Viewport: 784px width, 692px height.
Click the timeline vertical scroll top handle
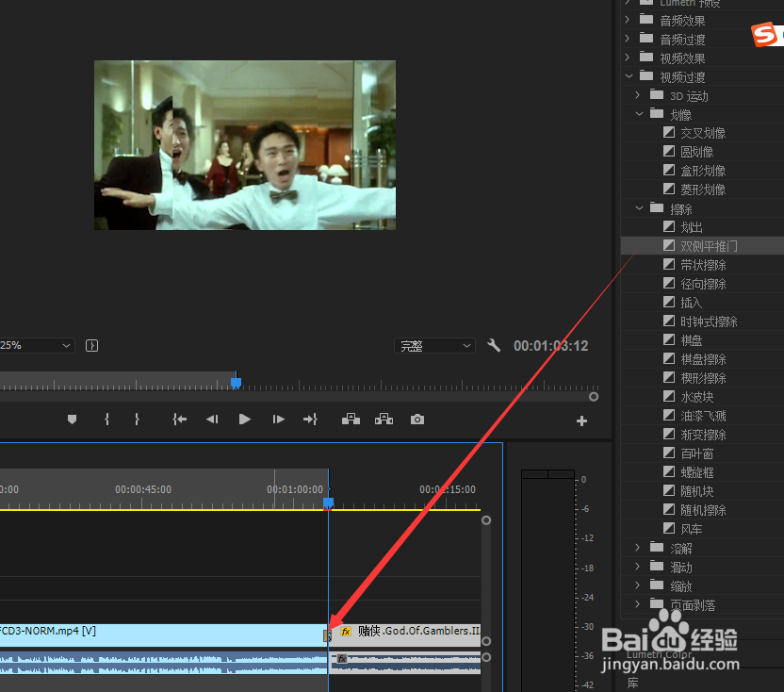tap(486, 520)
